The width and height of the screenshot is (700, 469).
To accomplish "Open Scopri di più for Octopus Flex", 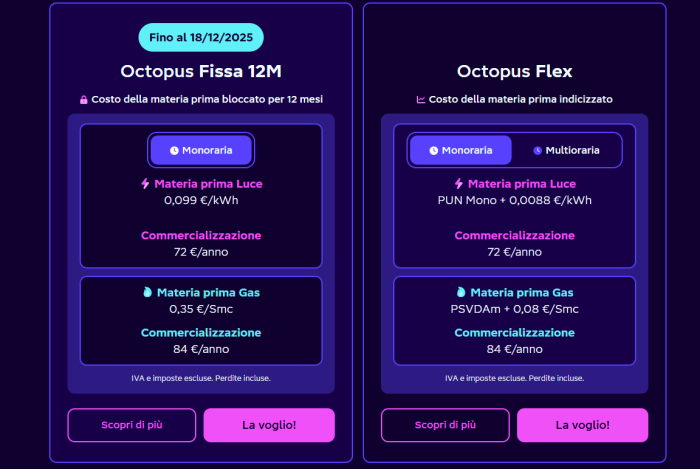I will [445, 425].
